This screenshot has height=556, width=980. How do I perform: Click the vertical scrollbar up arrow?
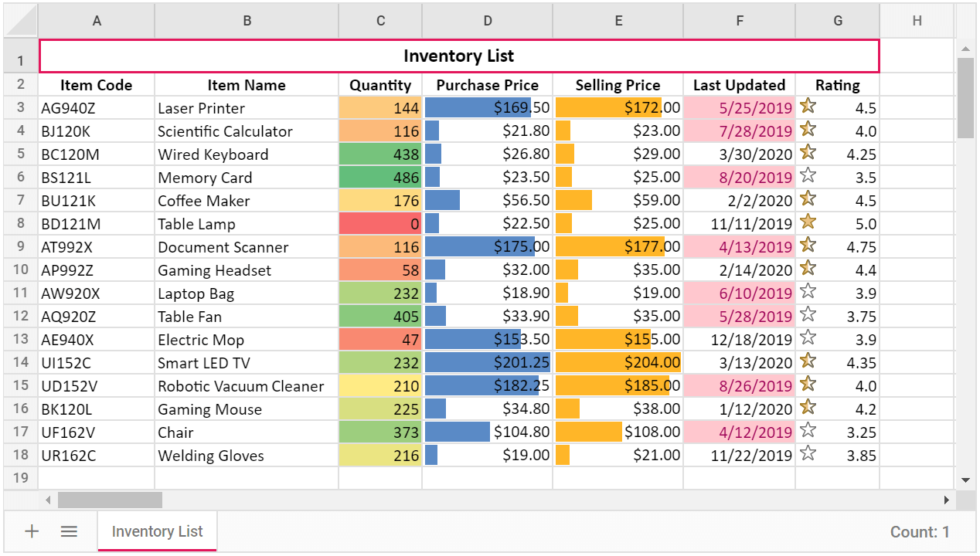965,49
